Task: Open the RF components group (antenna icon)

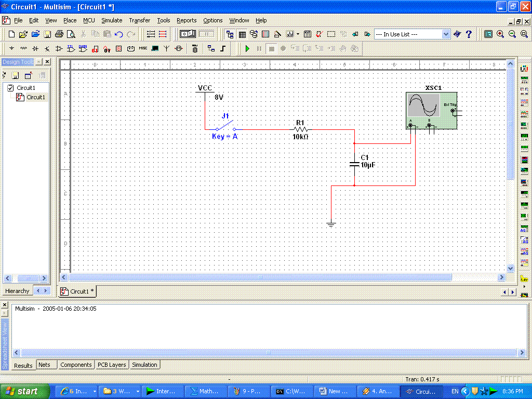Action: [167, 48]
